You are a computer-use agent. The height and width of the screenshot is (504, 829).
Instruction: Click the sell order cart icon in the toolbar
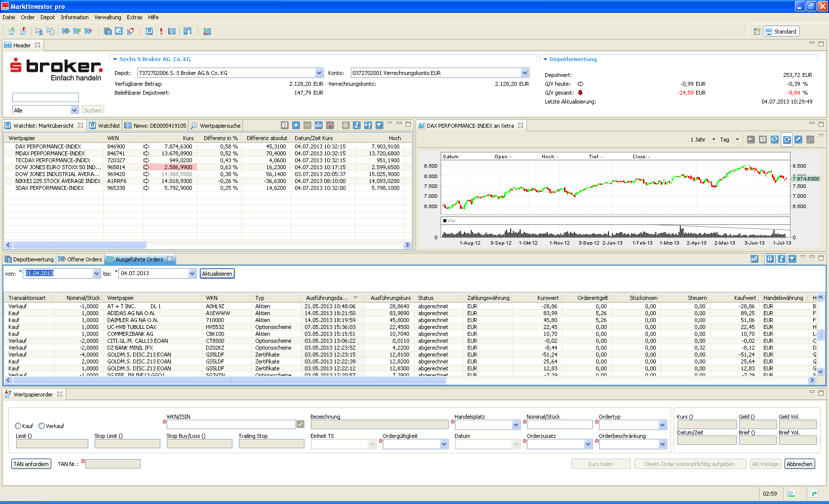pos(23,31)
